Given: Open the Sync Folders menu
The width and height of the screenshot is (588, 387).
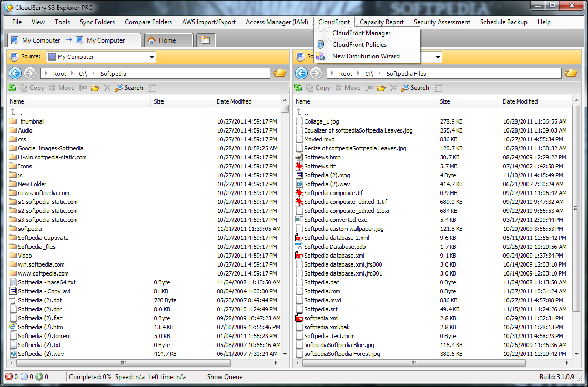Looking at the screenshot, I should pyautogui.click(x=97, y=22).
